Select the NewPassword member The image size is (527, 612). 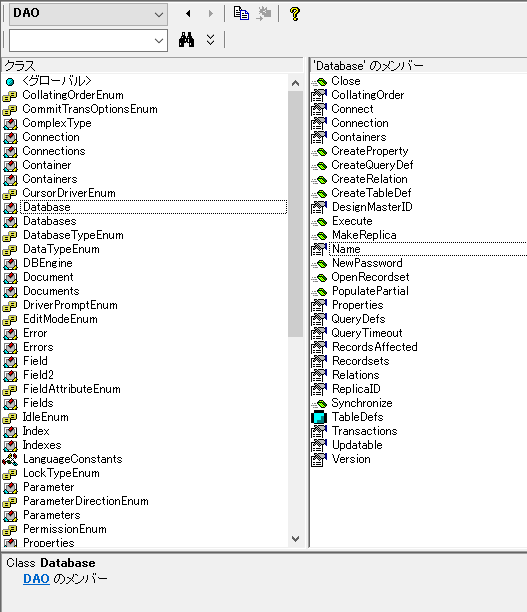pos(367,263)
